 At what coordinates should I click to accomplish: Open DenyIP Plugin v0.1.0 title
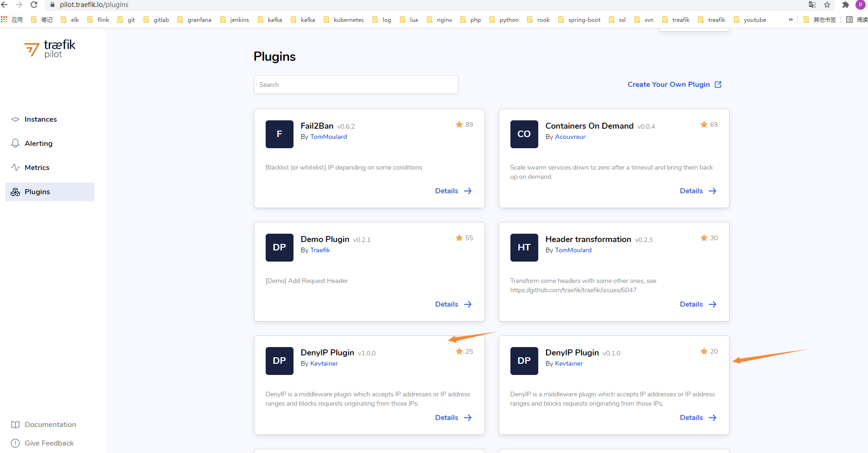572,353
